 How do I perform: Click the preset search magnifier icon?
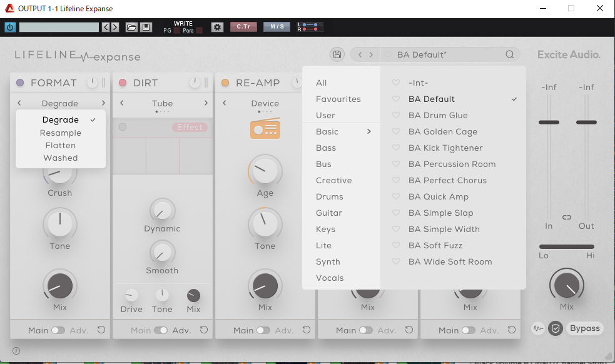point(509,54)
